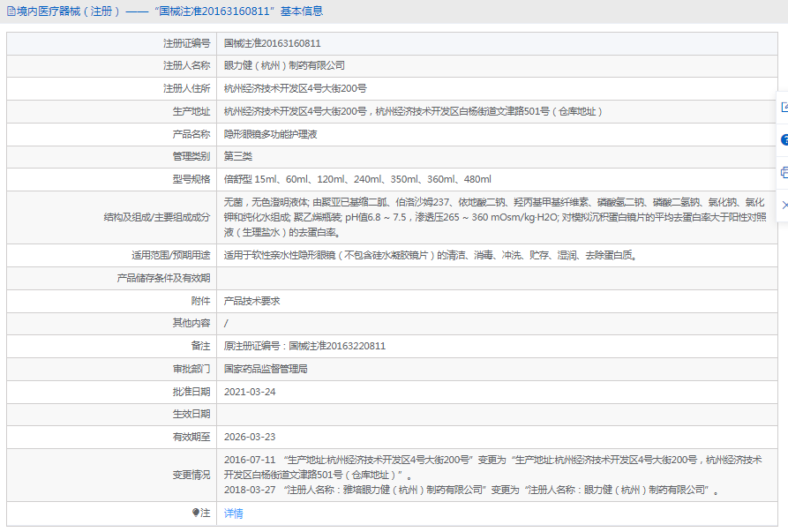Screen dimensions: 788x532
Task: Click registrant name 眼力健（杭州）制药有限公司
Action: pyautogui.click(x=284, y=66)
